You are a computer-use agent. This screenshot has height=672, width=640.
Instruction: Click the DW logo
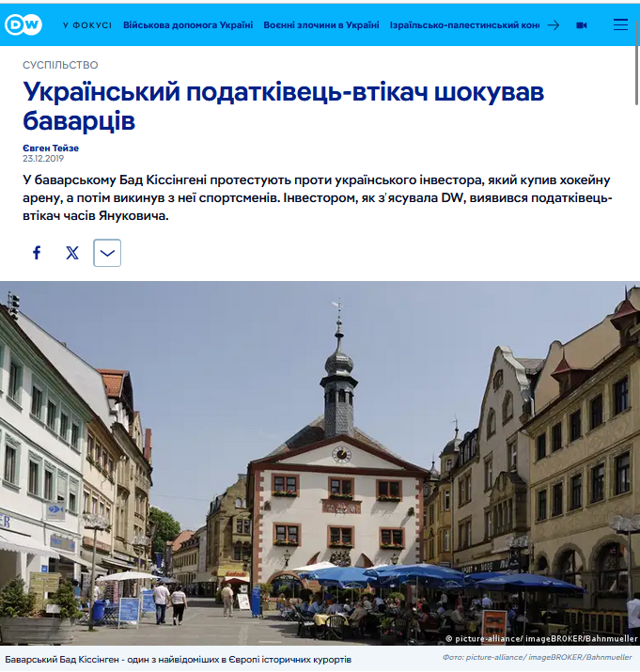pyautogui.click(x=23, y=25)
